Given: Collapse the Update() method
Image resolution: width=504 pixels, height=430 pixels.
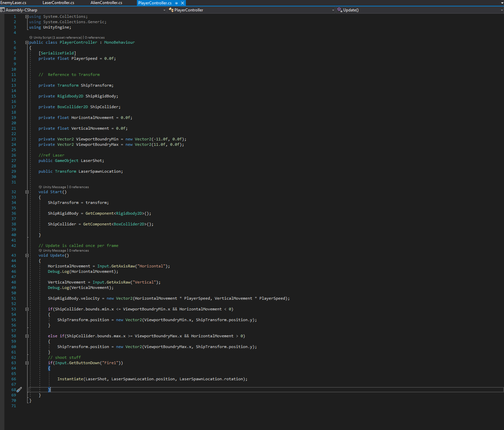Looking at the screenshot, I should tap(27, 256).
